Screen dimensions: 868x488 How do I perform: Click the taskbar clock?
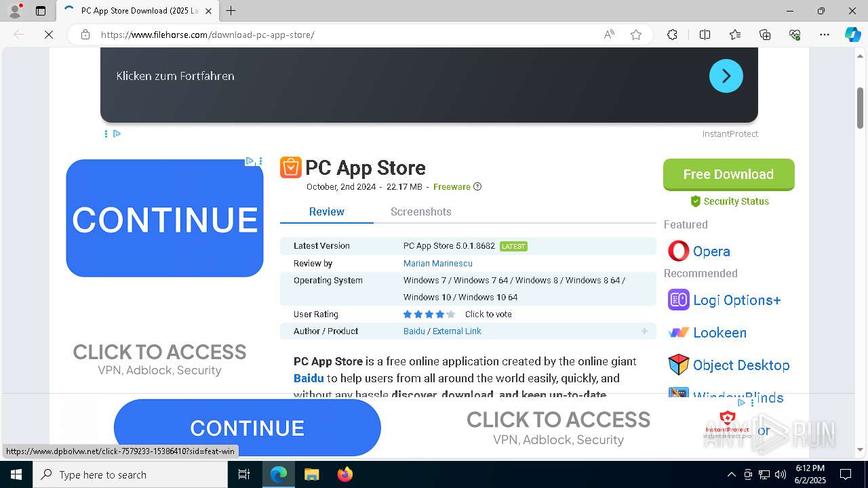tap(810, 474)
